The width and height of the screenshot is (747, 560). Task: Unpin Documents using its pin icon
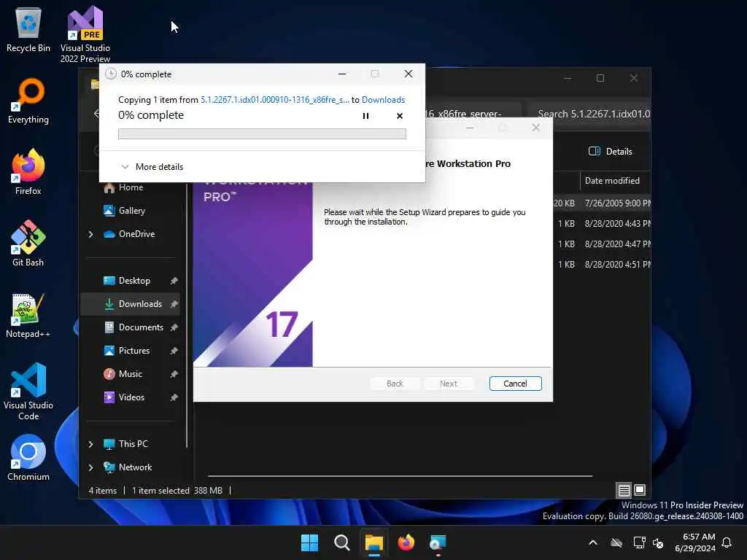coord(174,327)
